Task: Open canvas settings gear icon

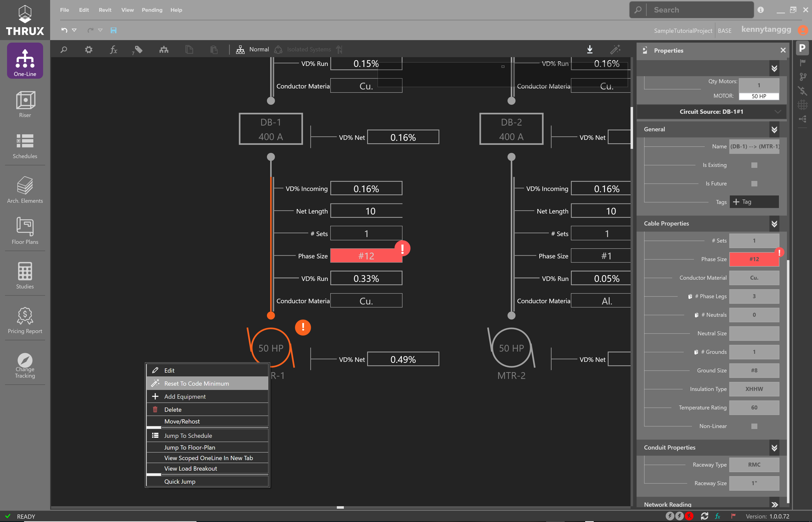Action: (x=88, y=49)
